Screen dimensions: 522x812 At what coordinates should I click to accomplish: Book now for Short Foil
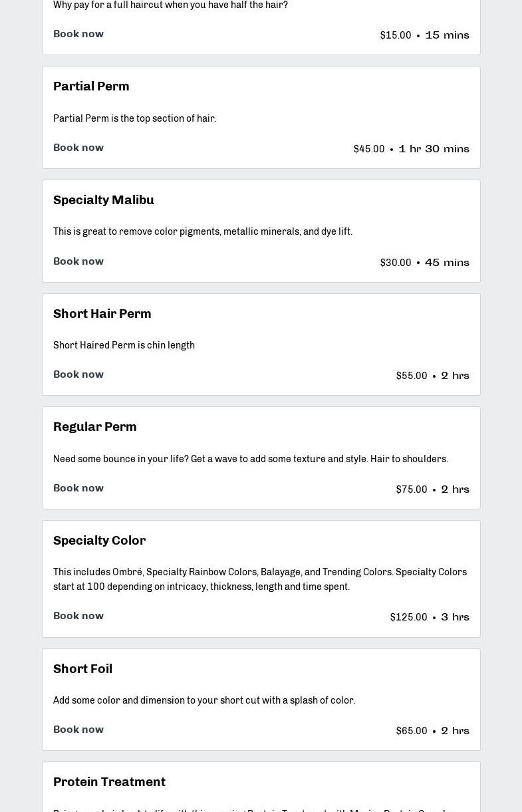[x=78, y=730]
